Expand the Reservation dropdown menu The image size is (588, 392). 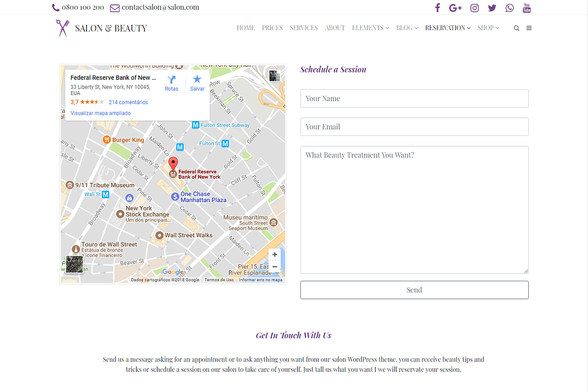[448, 28]
